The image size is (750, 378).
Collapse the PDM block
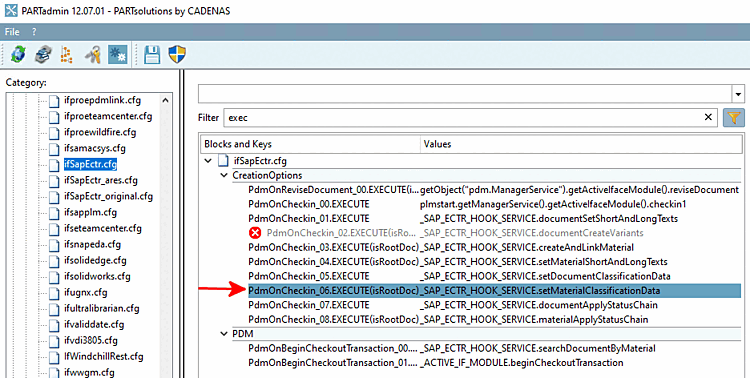223,334
